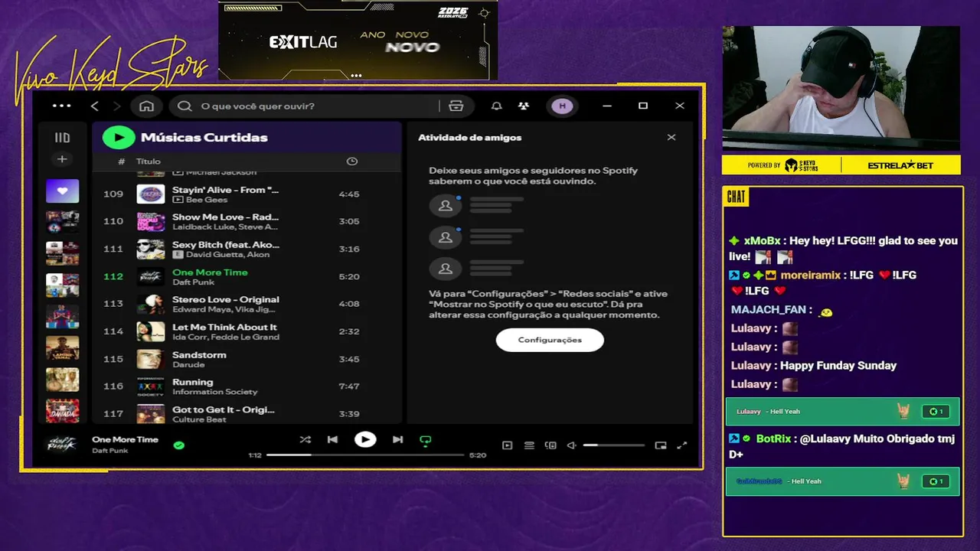This screenshot has height=551, width=980.
Task: Open the queue icon
Action: tap(529, 445)
